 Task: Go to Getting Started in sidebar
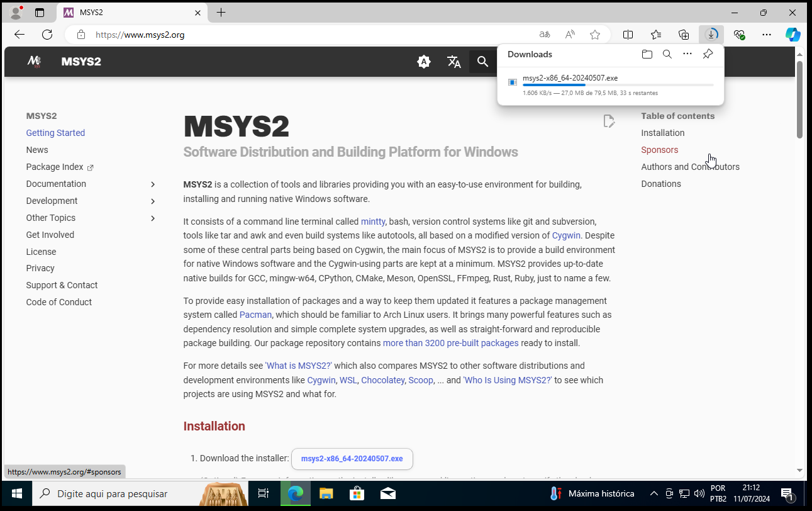coord(55,133)
